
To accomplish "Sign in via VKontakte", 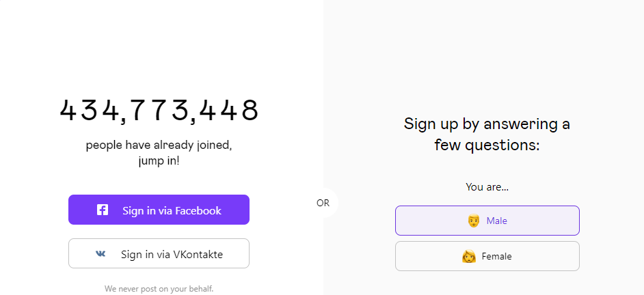I will click(159, 253).
